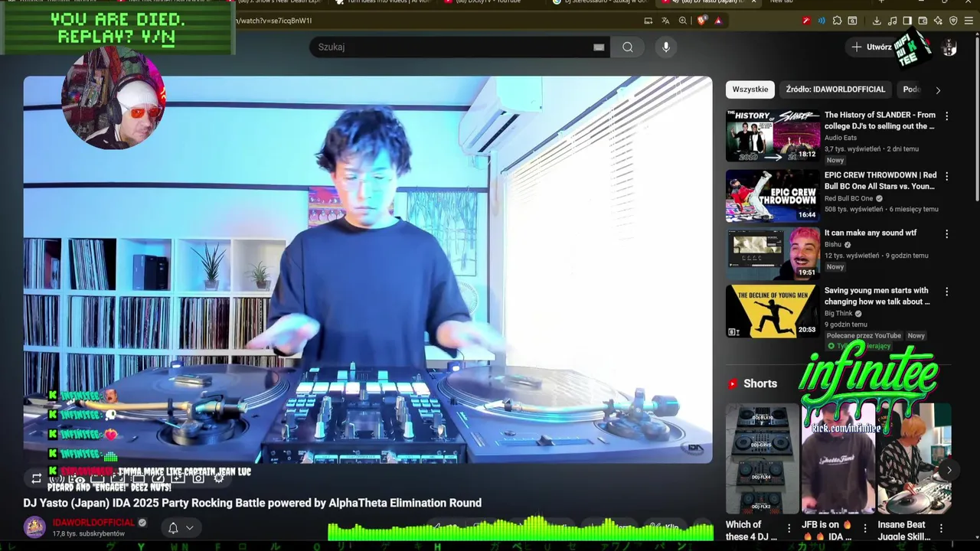Click the 'Audio Eats' channel name
This screenshot has height=551, width=980.
tap(840, 138)
